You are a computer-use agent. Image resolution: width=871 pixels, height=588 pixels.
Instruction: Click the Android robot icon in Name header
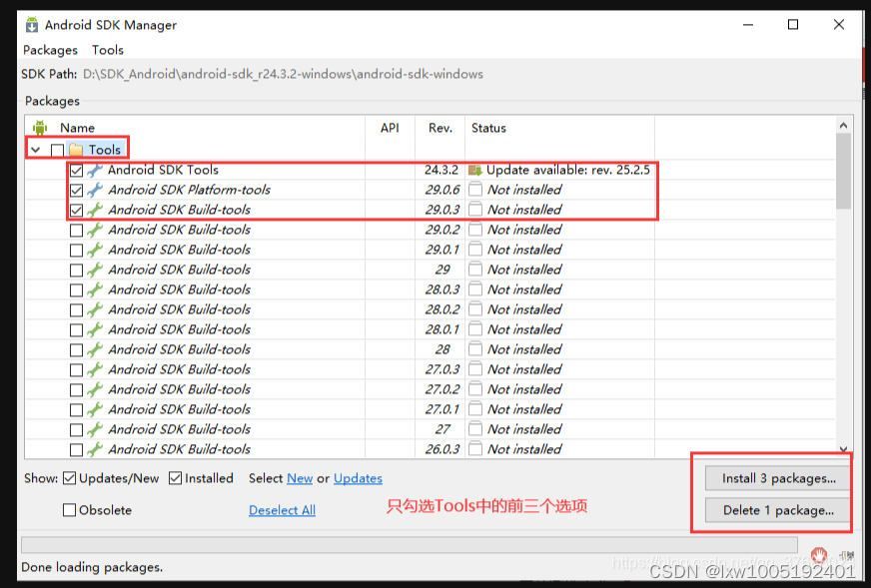coord(40,128)
